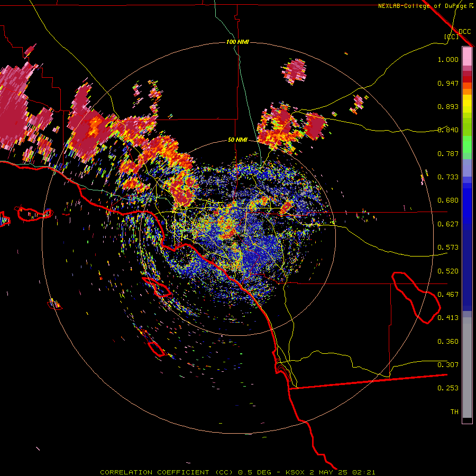Click the "100 NMI" range ring label
This screenshot has height=476, width=476.
[237, 42]
